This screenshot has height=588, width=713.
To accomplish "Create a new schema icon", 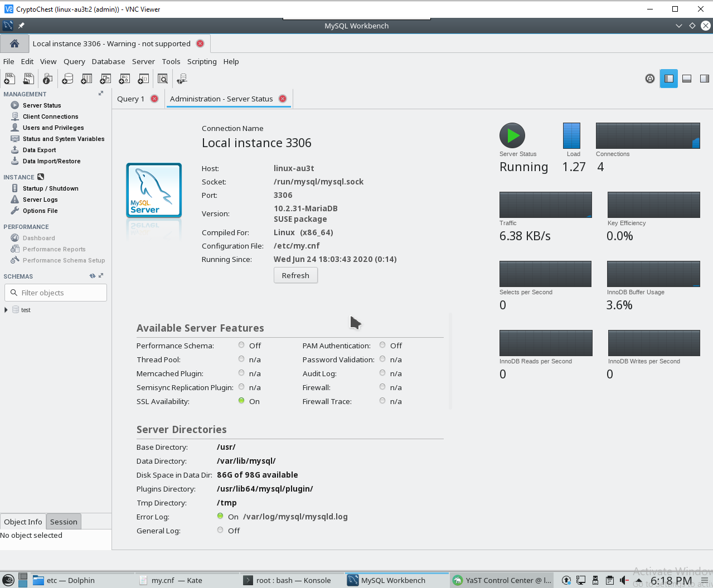I will tap(67, 79).
